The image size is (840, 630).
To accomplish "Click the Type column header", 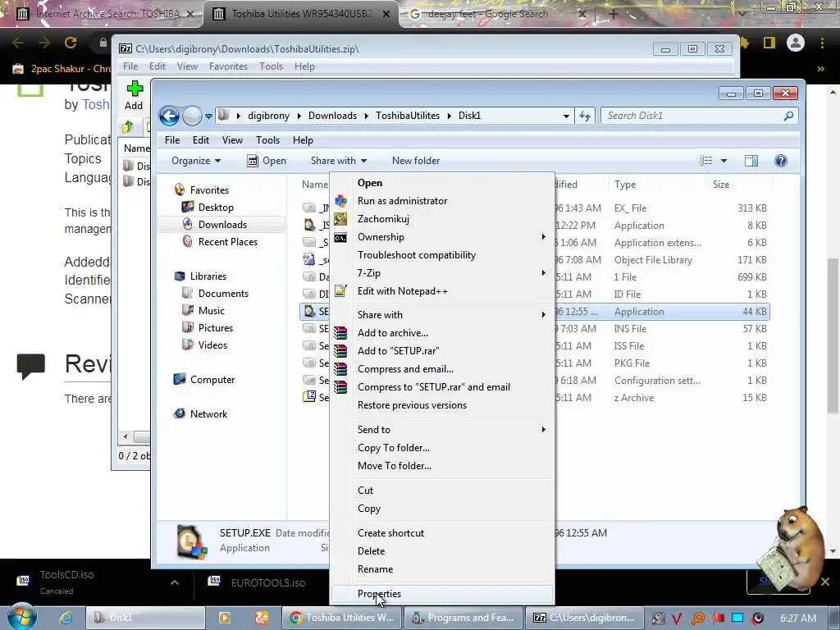I will click(659, 185).
